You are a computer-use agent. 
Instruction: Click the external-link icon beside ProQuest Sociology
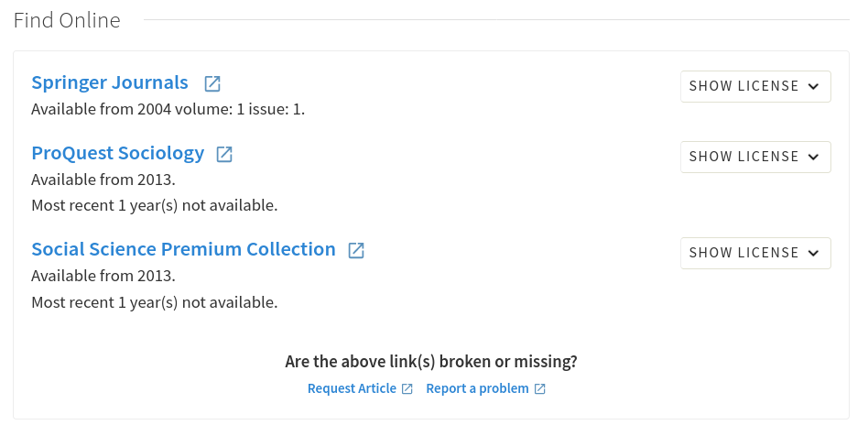pos(224,155)
